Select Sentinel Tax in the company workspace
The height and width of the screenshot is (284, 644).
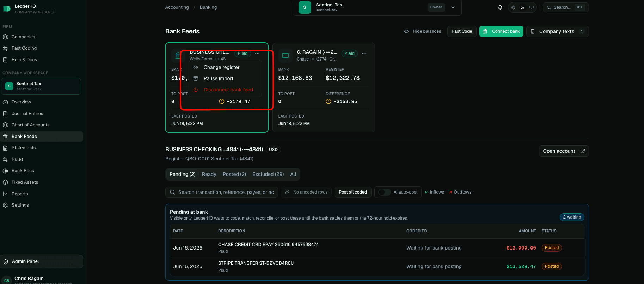[41, 86]
